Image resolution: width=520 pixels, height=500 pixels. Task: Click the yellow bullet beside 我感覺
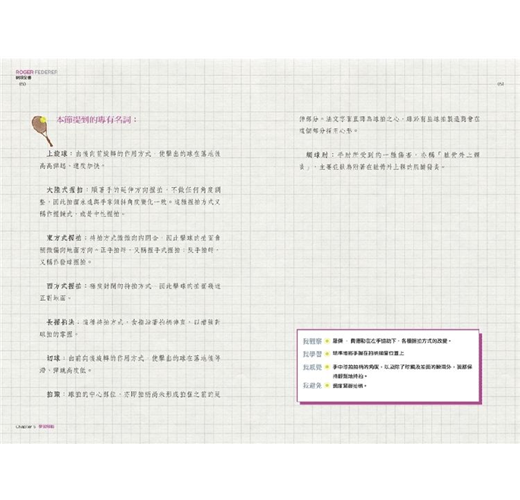coord(327,367)
